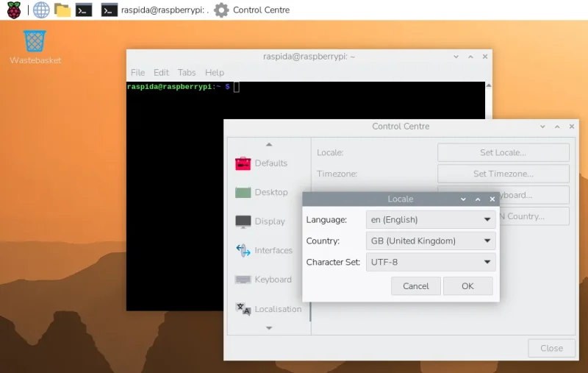This screenshot has width=588, height=373.
Task: Open the Country dropdown
Action: click(x=431, y=241)
